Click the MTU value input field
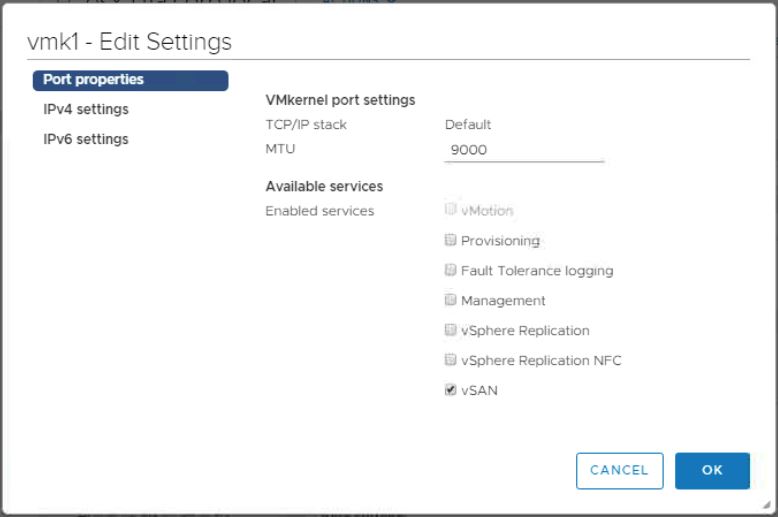 click(x=524, y=150)
